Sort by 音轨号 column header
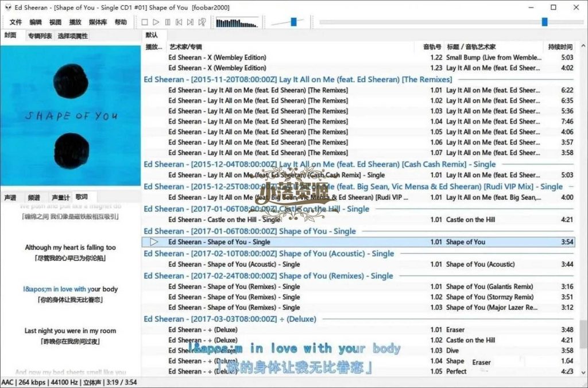 coord(428,47)
